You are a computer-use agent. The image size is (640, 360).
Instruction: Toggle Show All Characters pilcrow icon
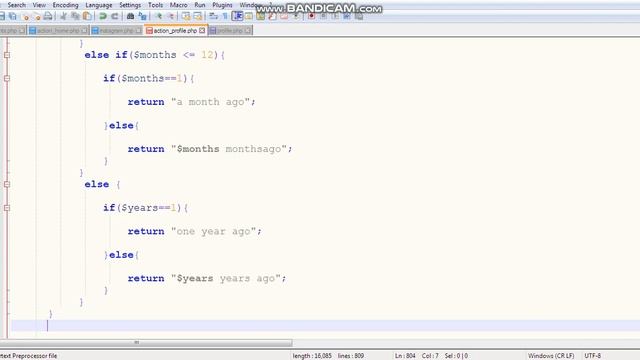pos(224,16)
